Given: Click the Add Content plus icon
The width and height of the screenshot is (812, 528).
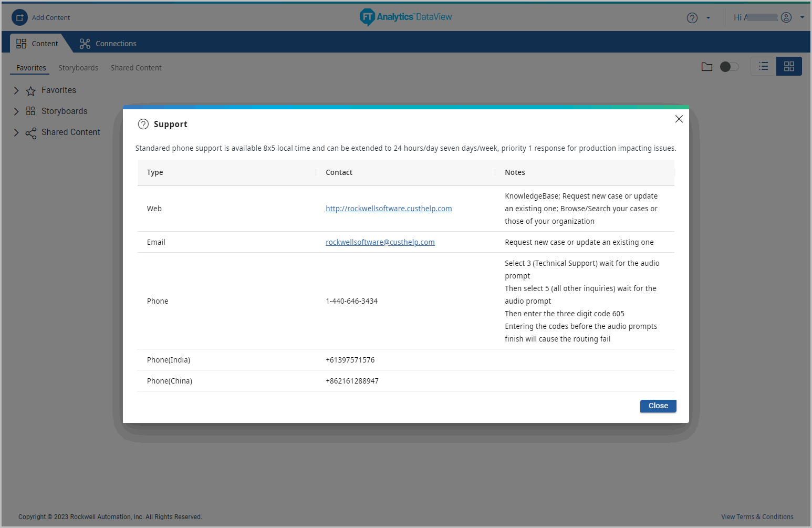Looking at the screenshot, I should pyautogui.click(x=19, y=17).
